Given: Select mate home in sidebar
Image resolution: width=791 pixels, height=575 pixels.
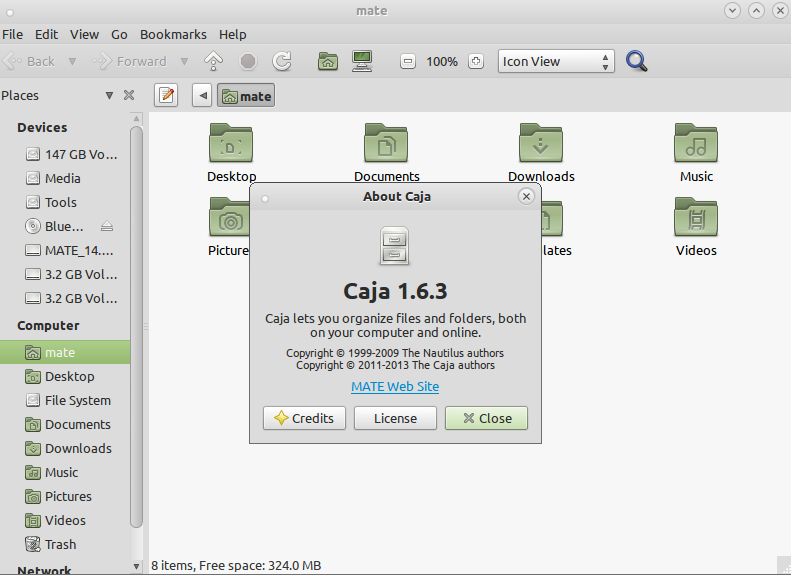Looking at the screenshot, I should [65, 352].
